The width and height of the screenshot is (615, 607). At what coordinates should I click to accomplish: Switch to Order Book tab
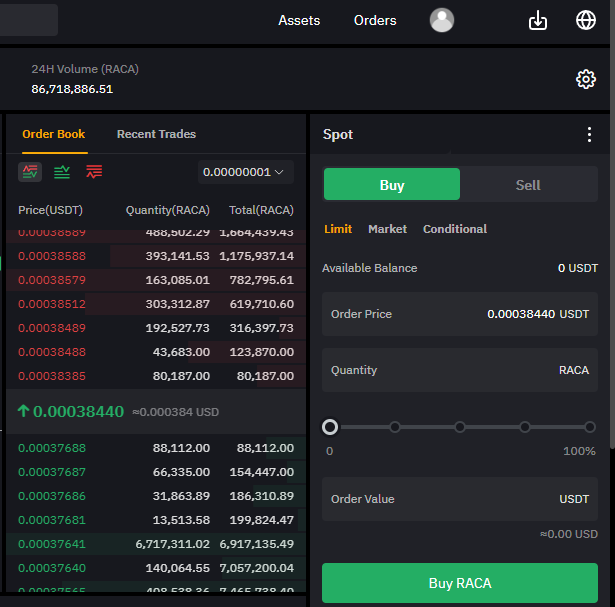[54, 134]
